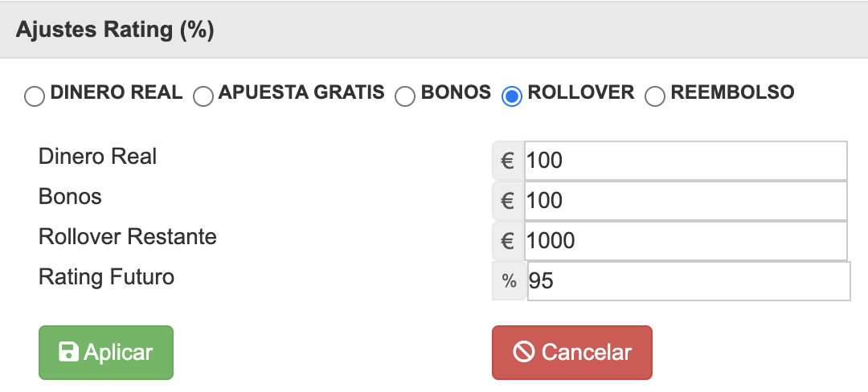Click the ban circle icon in the Cancelar button
Image resolution: width=868 pixels, height=392 pixels.
point(524,352)
